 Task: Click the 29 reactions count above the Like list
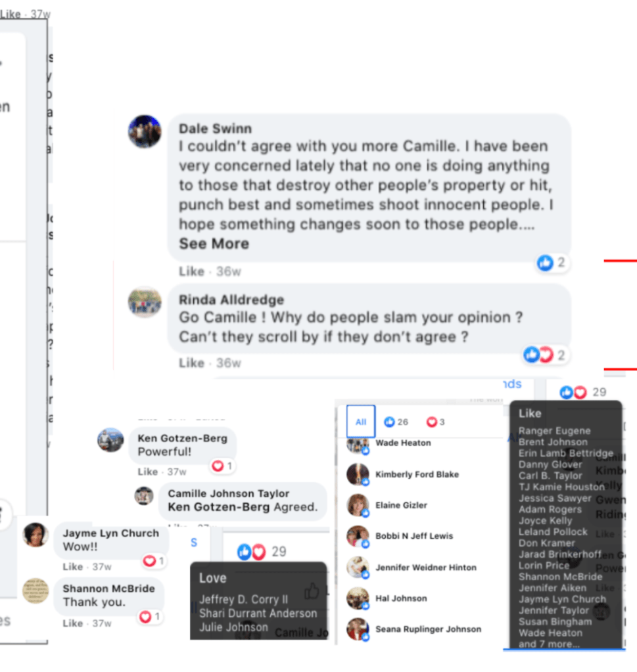[x=600, y=392]
